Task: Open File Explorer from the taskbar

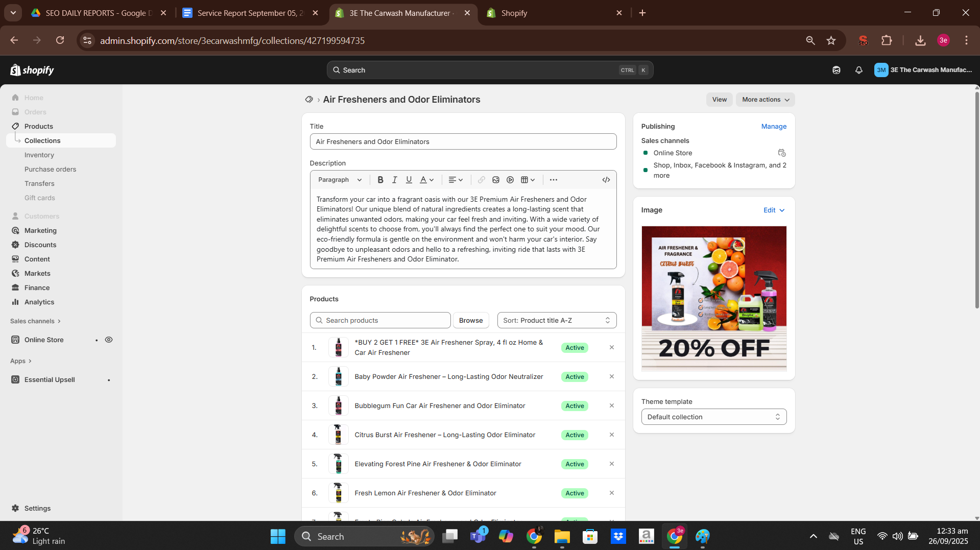Action: click(562, 536)
